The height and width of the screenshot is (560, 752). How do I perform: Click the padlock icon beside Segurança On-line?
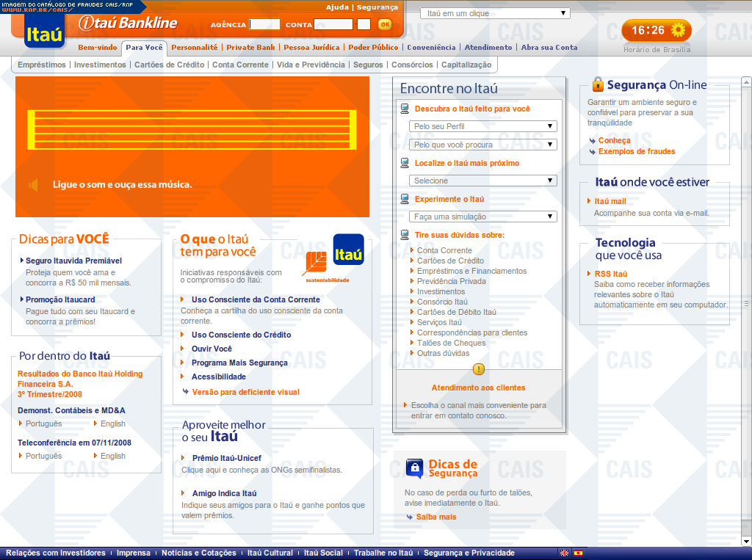tap(597, 84)
